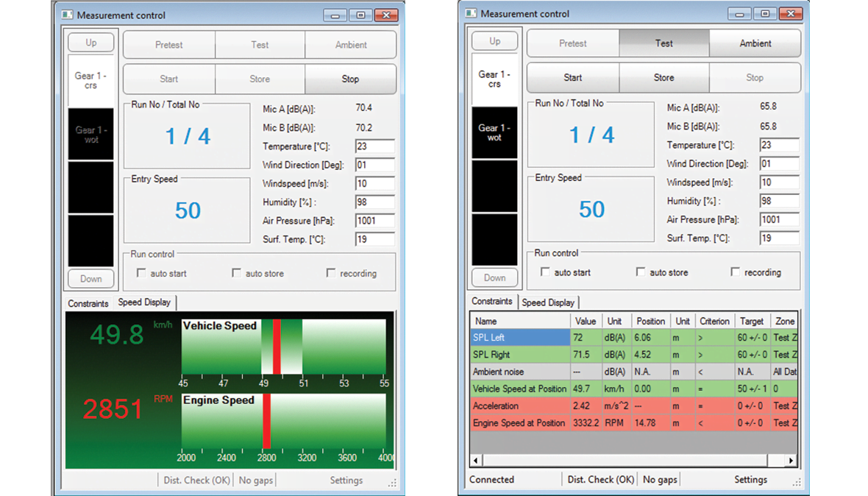Click the Up button in left window
Viewport: 868px width, 496px height.
click(90, 43)
